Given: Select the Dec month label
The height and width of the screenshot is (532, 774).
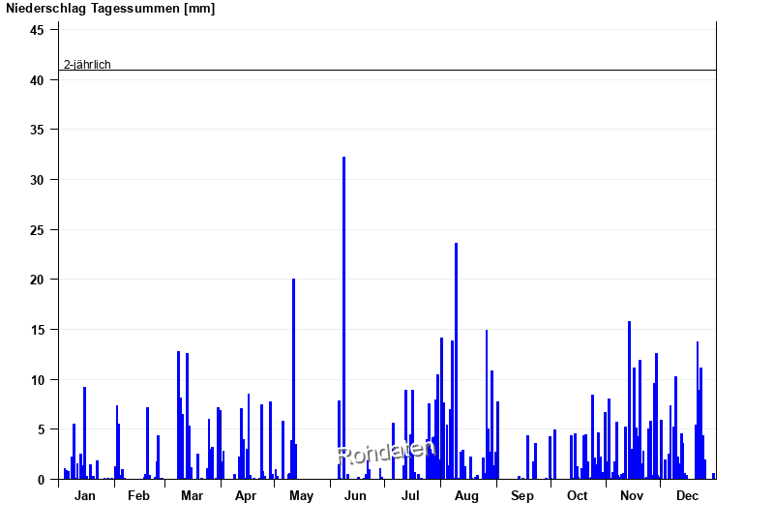Looking at the screenshot, I should (687, 495).
